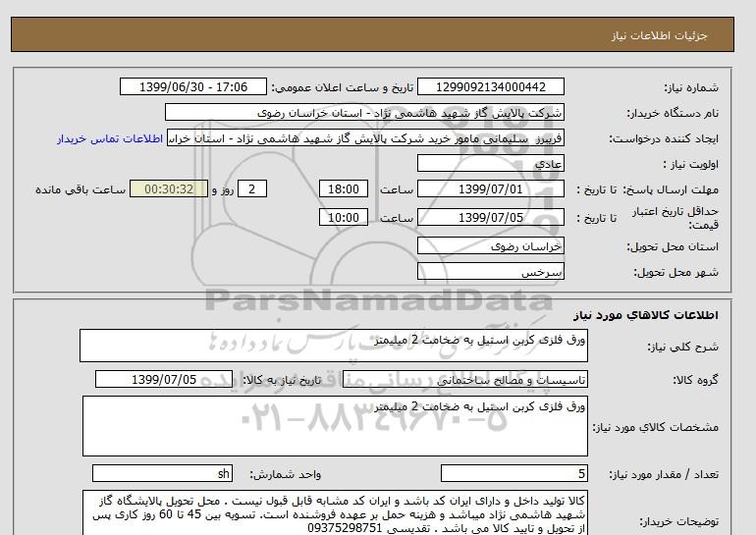The width and height of the screenshot is (756, 535).
Task: Select the price validity date 1399/07/05
Action: click(x=490, y=217)
